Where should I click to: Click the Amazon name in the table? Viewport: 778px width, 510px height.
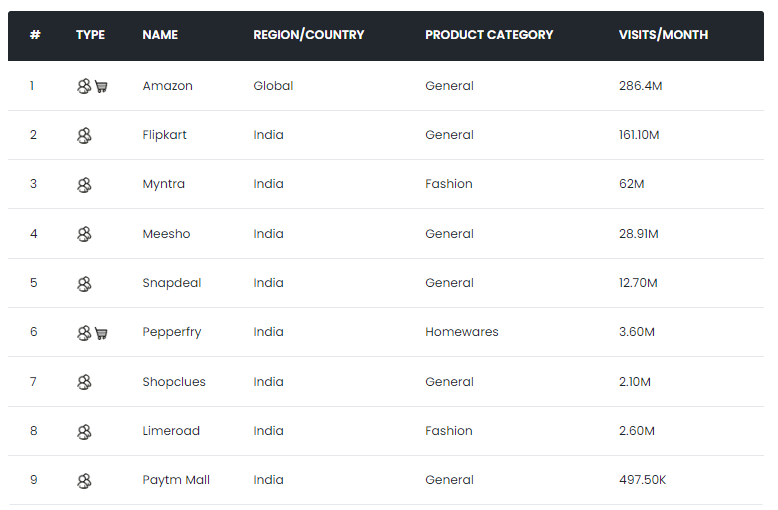pyautogui.click(x=167, y=86)
